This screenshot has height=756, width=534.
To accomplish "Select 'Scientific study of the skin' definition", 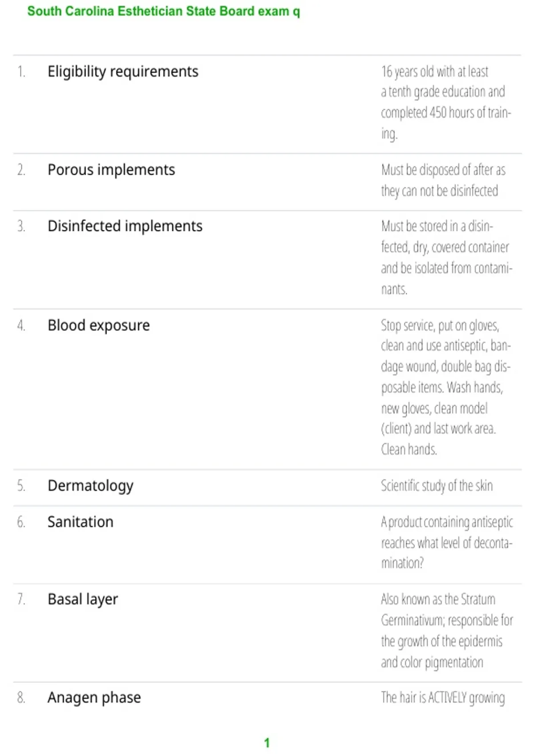I will [437, 486].
